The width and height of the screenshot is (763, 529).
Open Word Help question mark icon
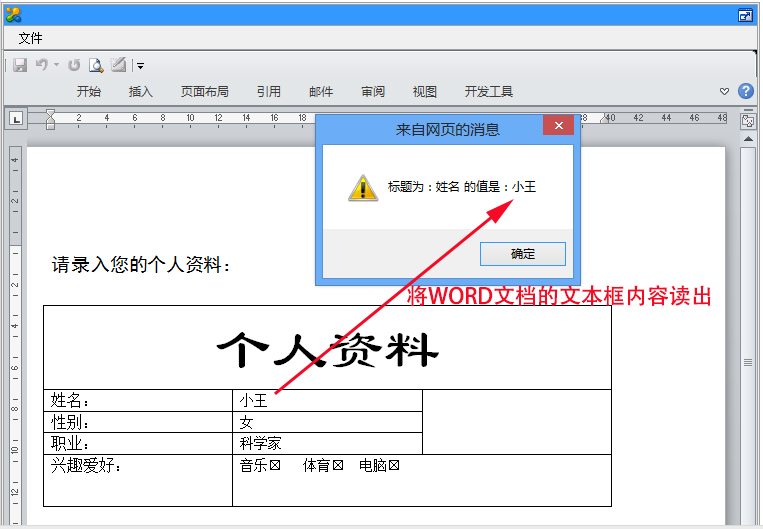click(x=745, y=91)
